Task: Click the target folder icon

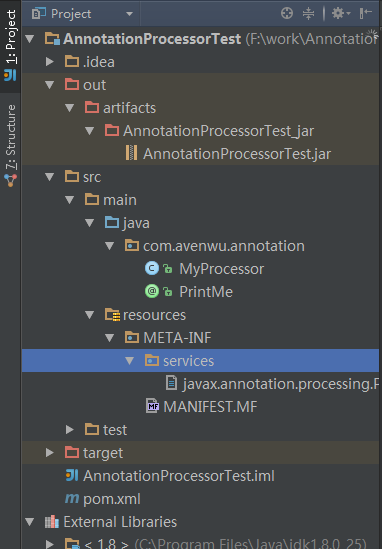Action: (x=72, y=452)
